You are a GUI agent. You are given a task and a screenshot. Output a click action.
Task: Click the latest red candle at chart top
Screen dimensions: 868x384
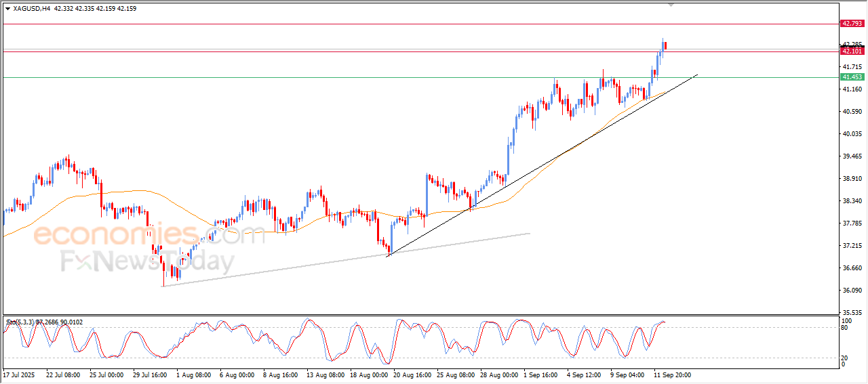666,45
